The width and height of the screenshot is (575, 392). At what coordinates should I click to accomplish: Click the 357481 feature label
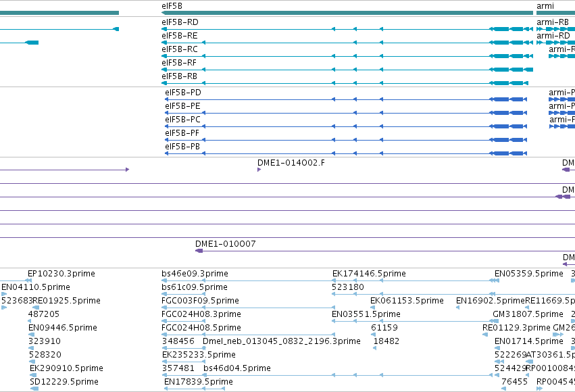tap(178, 368)
